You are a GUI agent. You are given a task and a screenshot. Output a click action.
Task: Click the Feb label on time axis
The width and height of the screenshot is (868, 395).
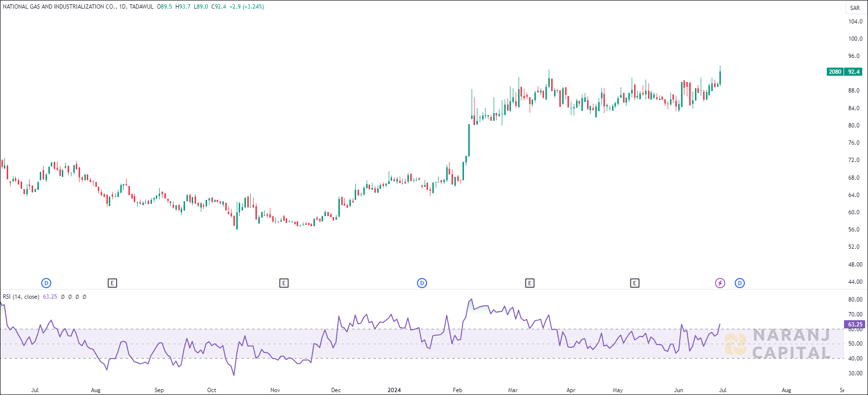tap(458, 390)
